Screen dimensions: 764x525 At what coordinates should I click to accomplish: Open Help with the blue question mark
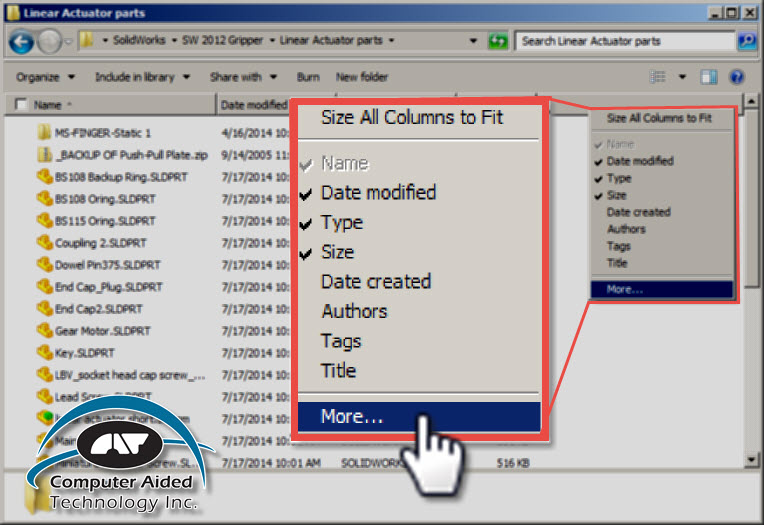click(737, 77)
